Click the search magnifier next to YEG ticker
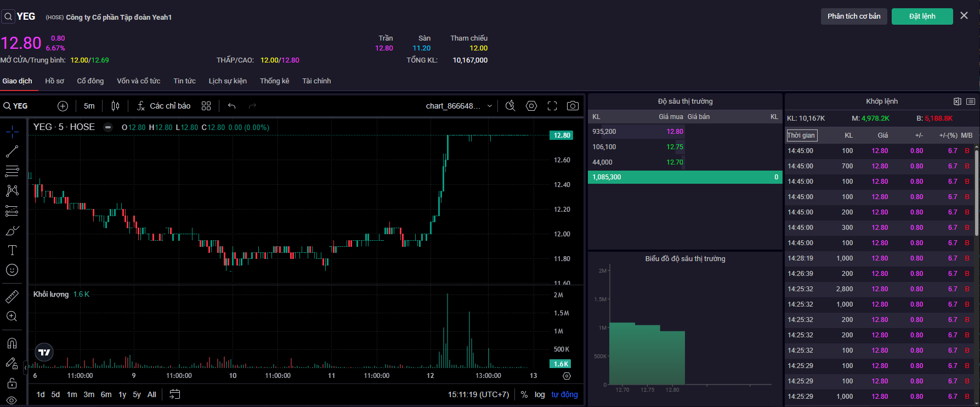980x407 pixels. [8, 16]
